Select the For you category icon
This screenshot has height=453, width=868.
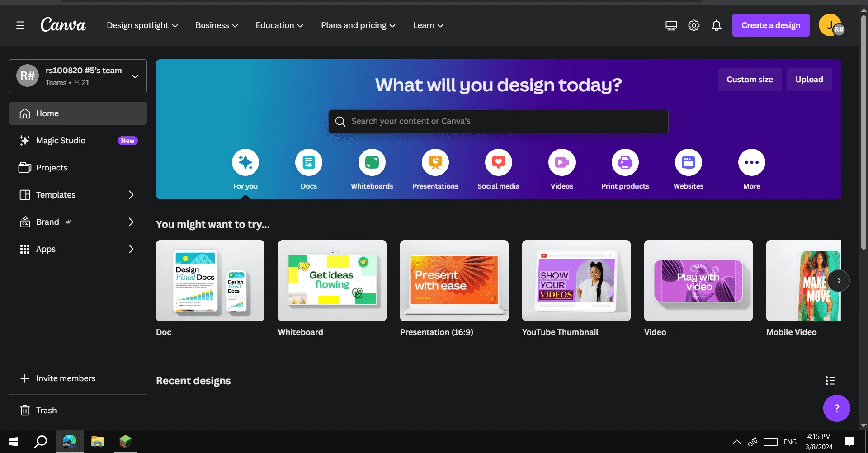pyautogui.click(x=245, y=162)
